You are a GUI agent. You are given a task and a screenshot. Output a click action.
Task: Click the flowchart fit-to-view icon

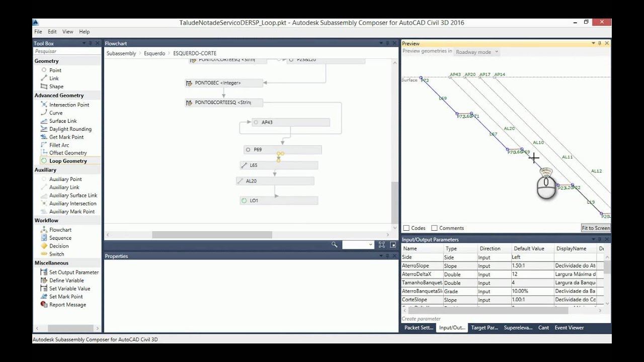point(382,245)
